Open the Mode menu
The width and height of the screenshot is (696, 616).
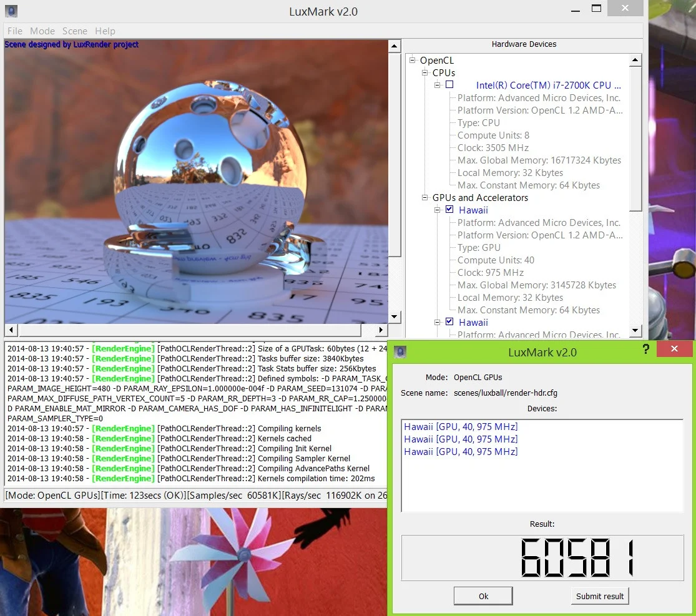pos(42,31)
